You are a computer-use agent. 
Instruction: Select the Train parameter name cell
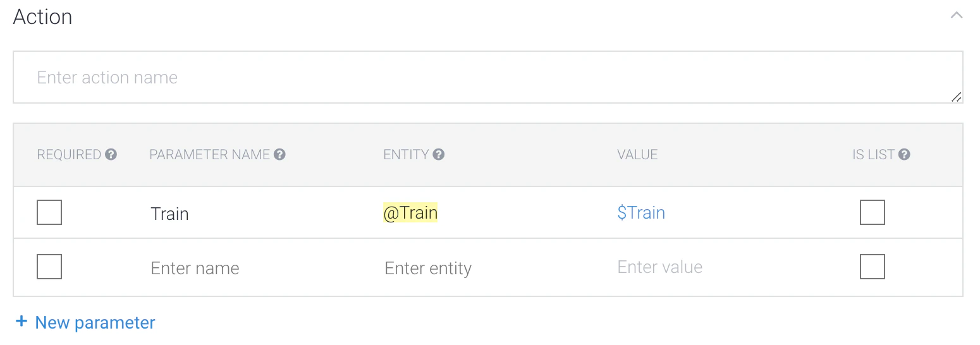coord(169,214)
